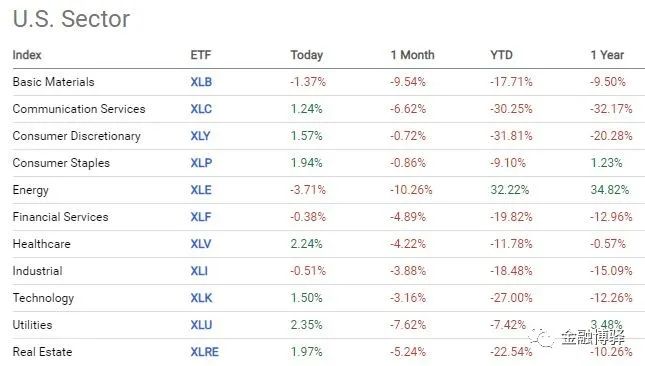Open the XLRE ETF link

point(204,352)
